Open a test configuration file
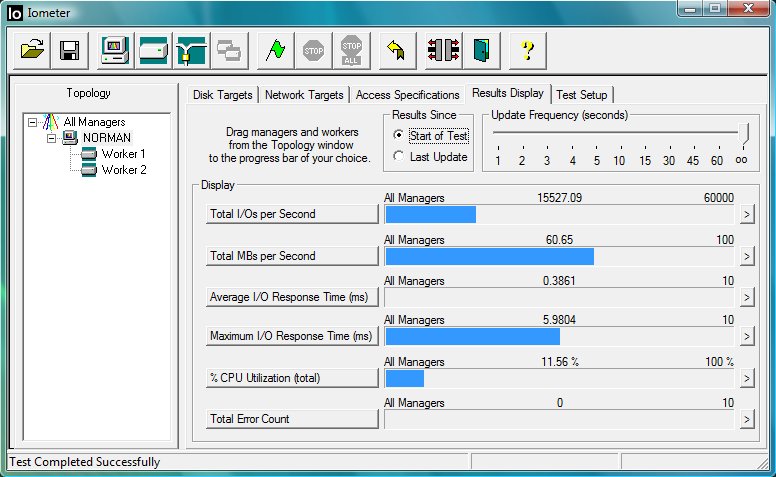The height and width of the screenshot is (477, 776). tap(32, 50)
